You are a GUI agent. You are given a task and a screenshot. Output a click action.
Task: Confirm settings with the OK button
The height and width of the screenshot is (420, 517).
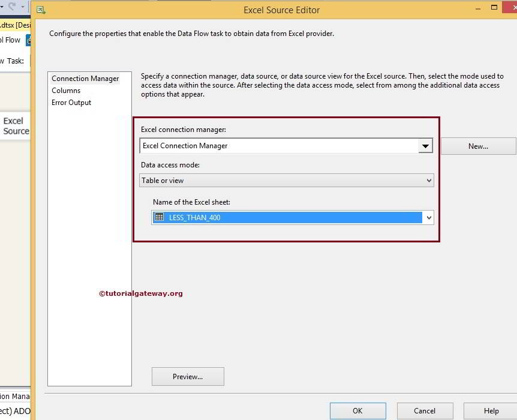[x=357, y=410]
